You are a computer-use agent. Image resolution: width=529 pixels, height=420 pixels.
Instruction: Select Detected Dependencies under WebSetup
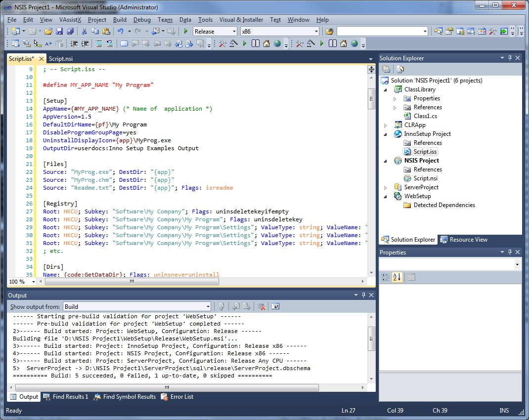point(444,205)
